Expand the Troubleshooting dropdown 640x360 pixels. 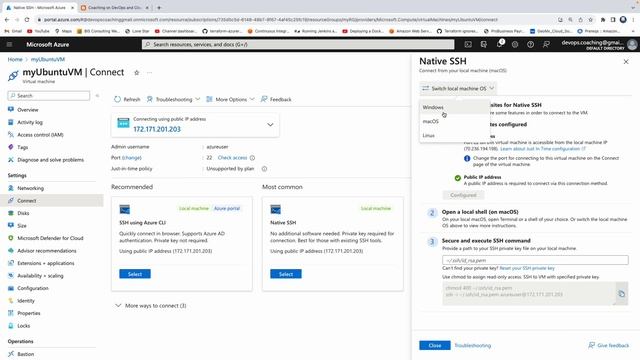173,99
